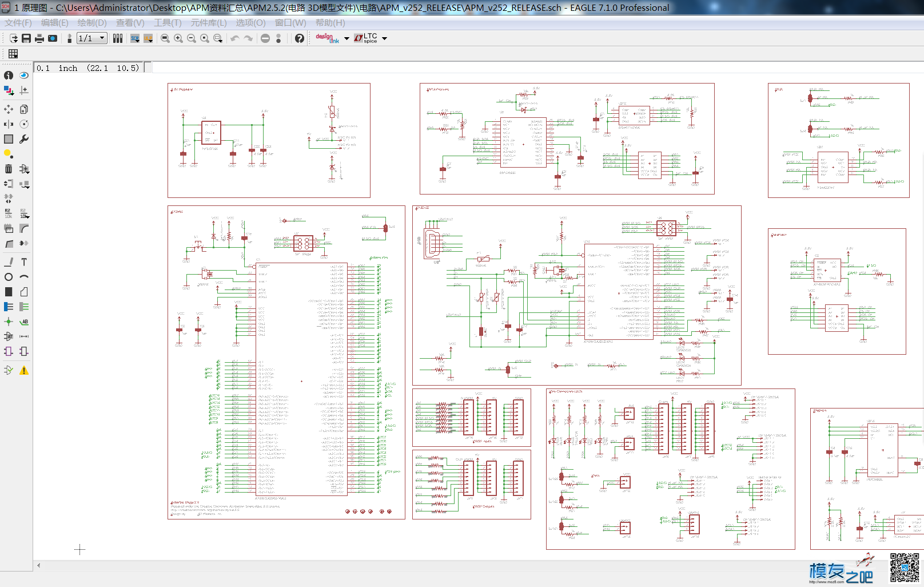Open the zoom select dropdown icon
Screen dimensions: 924x587
coord(218,38)
